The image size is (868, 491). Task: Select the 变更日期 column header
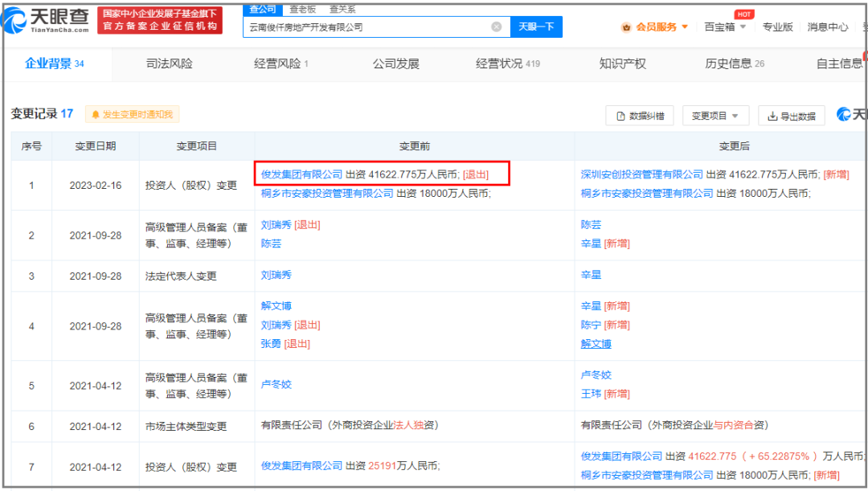tap(95, 146)
